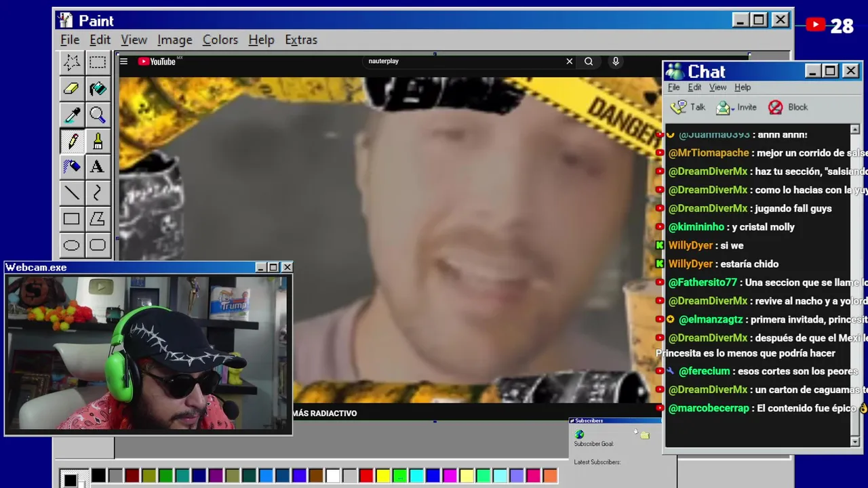Open the Paint File menu
The height and width of the screenshot is (488, 868).
pyautogui.click(x=70, y=40)
